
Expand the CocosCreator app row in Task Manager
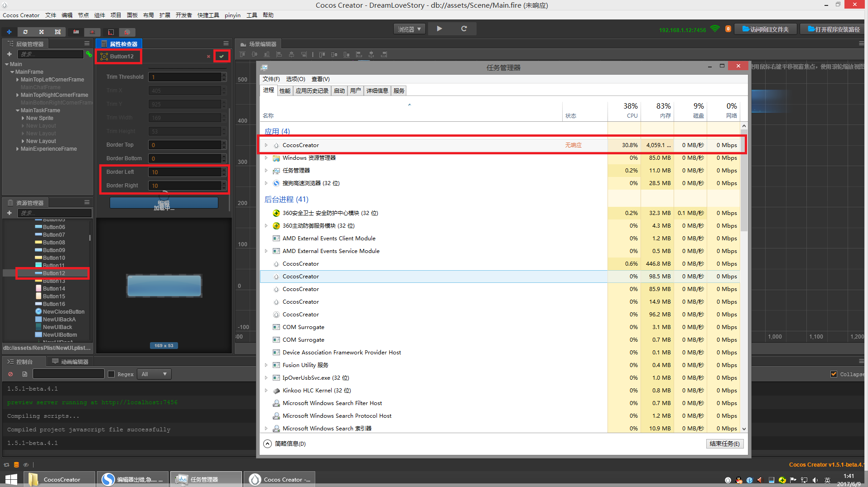(266, 145)
